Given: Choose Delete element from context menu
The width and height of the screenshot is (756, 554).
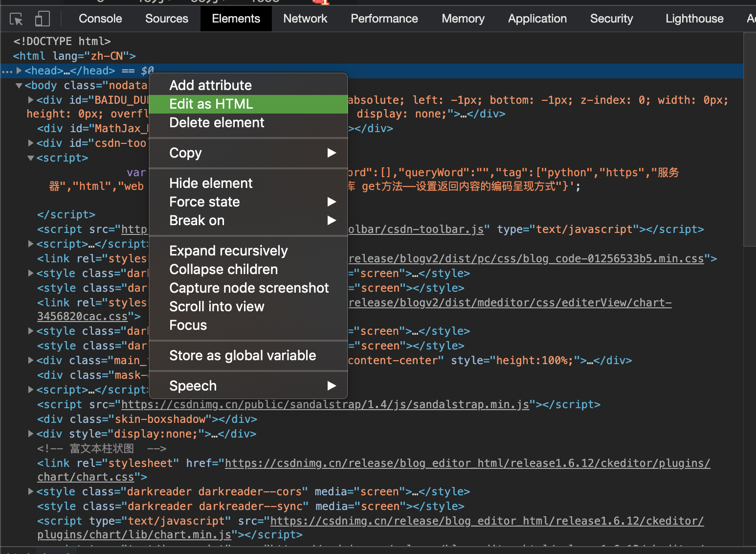Looking at the screenshot, I should click(x=248, y=122).
